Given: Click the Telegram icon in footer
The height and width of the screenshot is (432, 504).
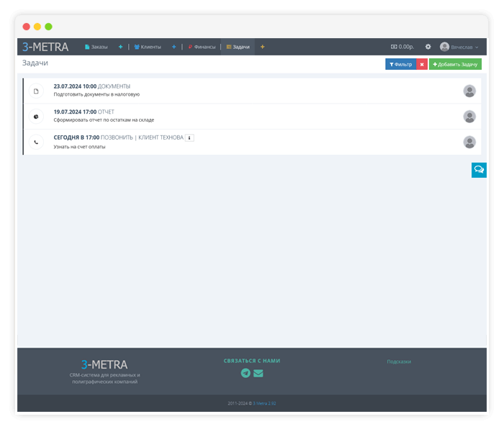Looking at the screenshot, I should coord(246,373).
